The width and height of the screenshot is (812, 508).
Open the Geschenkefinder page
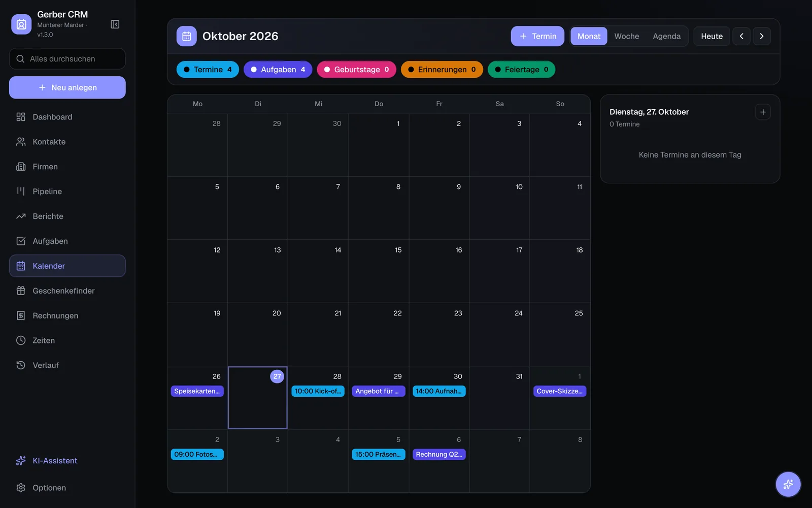click(67, 291)
